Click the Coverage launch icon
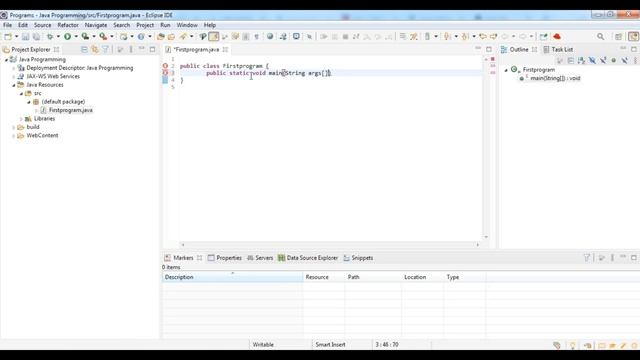Image resolution: width=640 pixels, height=360 pixels. (x=85, y=37)
